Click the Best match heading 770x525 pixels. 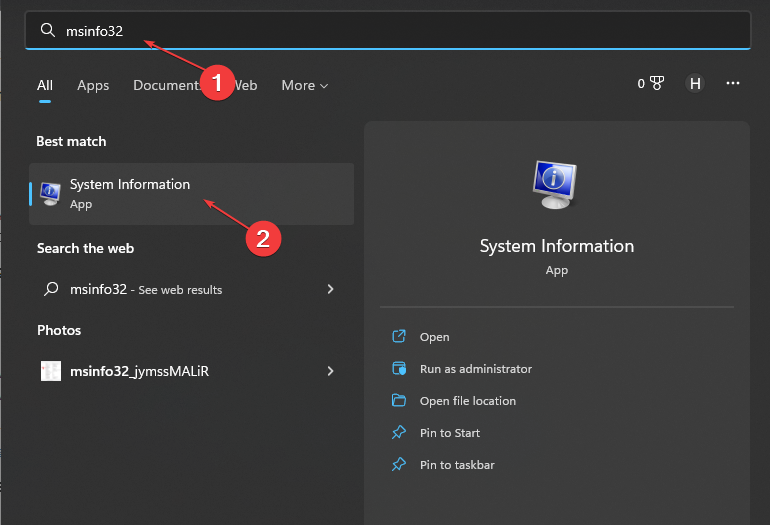pos(71,141)
